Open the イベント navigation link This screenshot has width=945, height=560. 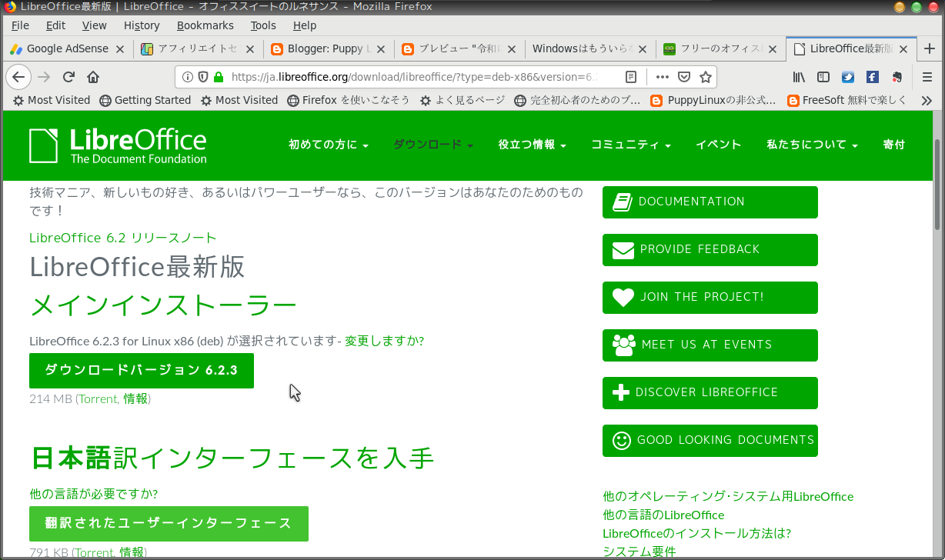pyautogui.click(x=719, y=145)
